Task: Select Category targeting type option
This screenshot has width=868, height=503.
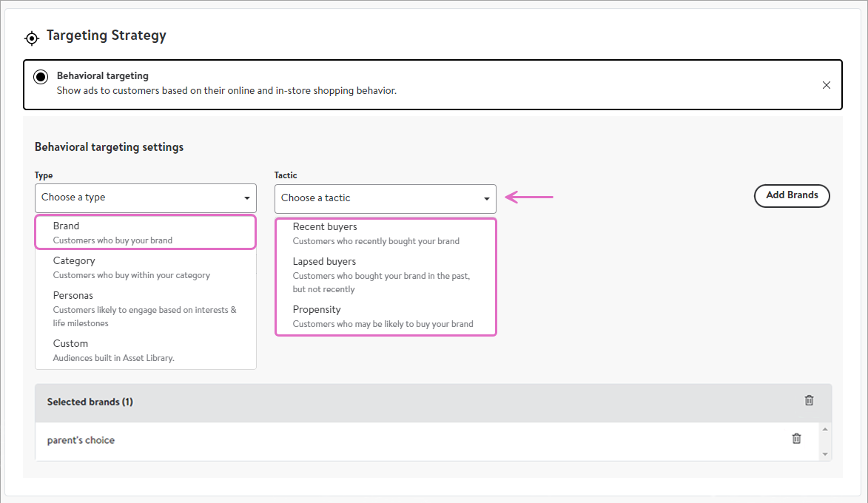Action: pyautogui.click(x=145, y=267)
